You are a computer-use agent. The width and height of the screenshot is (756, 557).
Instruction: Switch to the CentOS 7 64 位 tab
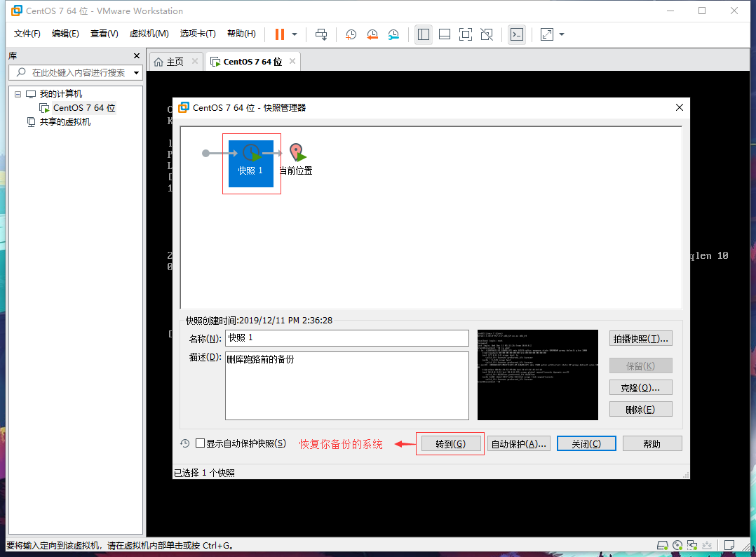[252, 62]
